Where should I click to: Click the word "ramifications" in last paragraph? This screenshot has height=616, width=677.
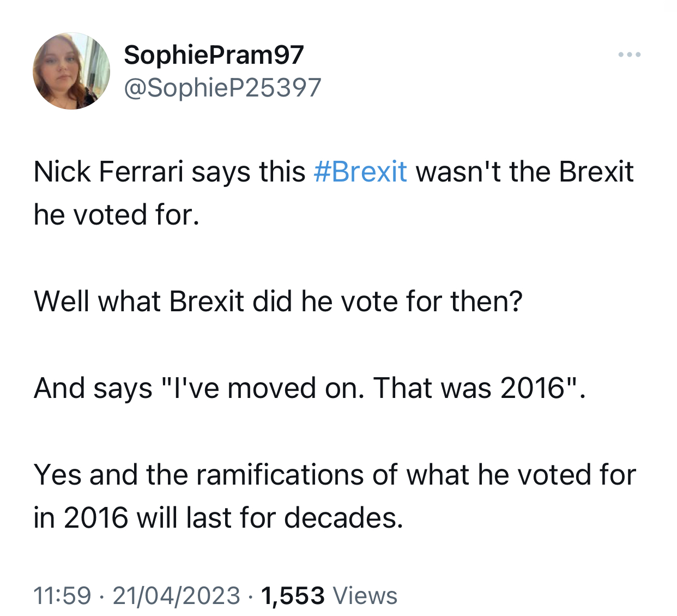[280, 474]
